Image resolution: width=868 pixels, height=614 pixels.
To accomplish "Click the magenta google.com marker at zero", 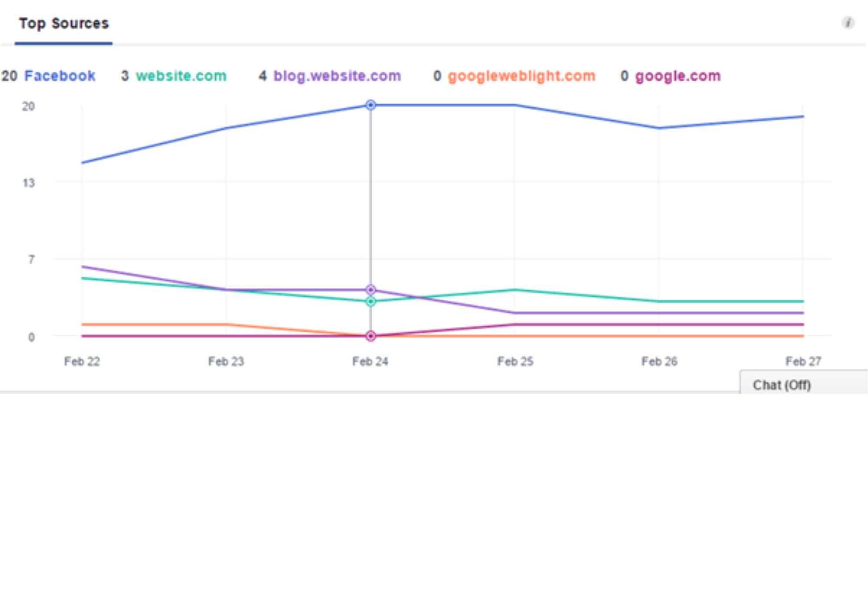I will 371,336.
